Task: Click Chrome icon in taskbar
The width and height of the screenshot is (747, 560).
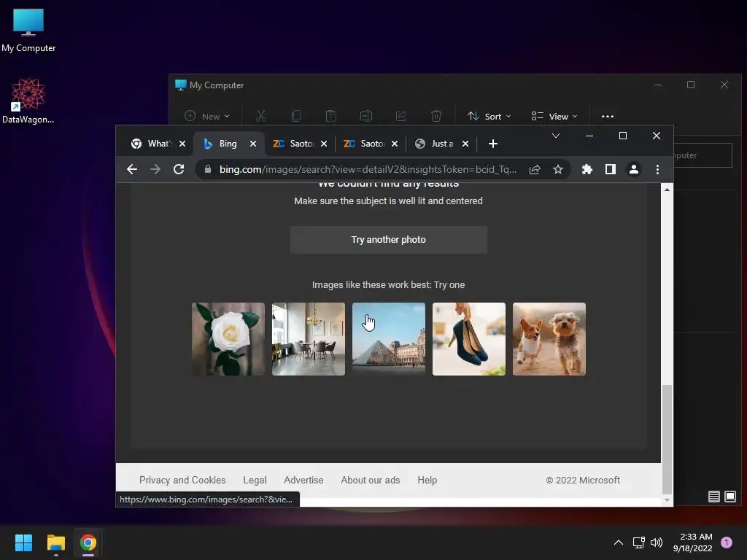Action: pos(88,542)
